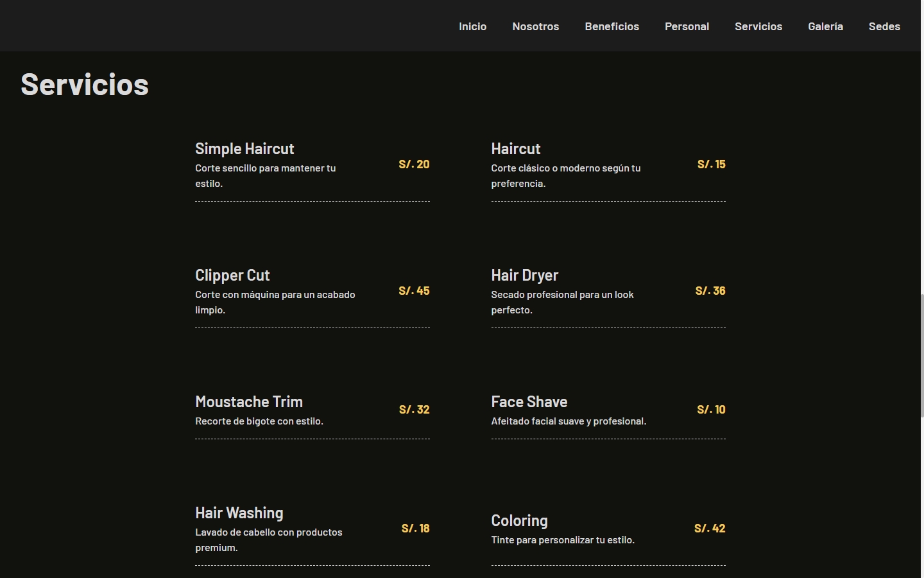Click the S/. 36 Hair Dryer price
924x578 pixels.
pyautogui.click(x=710, y=291)
